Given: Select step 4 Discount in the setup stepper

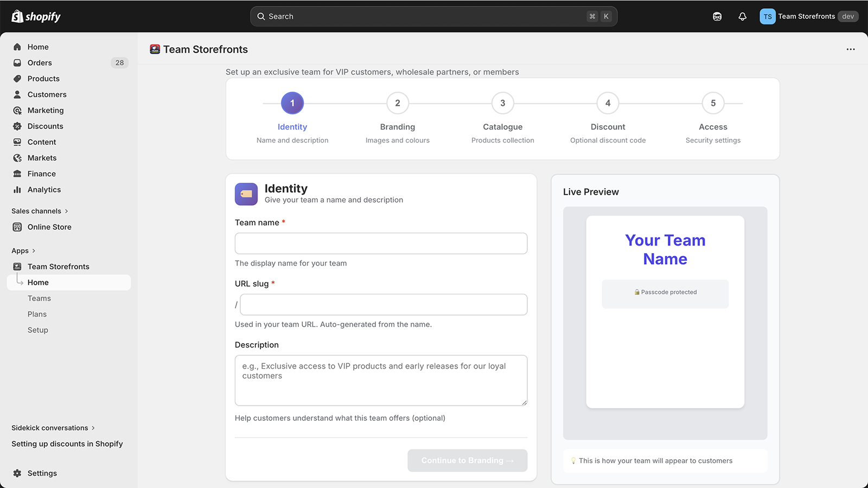Looking at the screenshot, I should click(x=608, y=103).
